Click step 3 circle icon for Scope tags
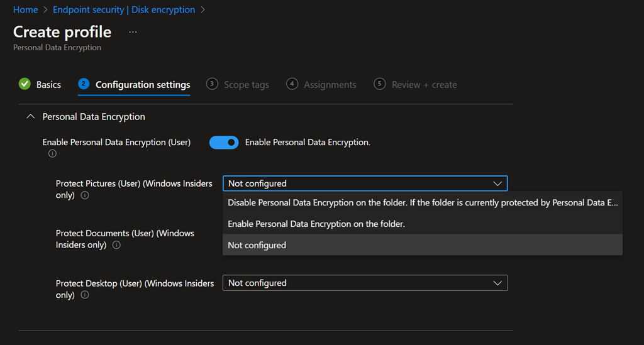 [x=212, y=84]
